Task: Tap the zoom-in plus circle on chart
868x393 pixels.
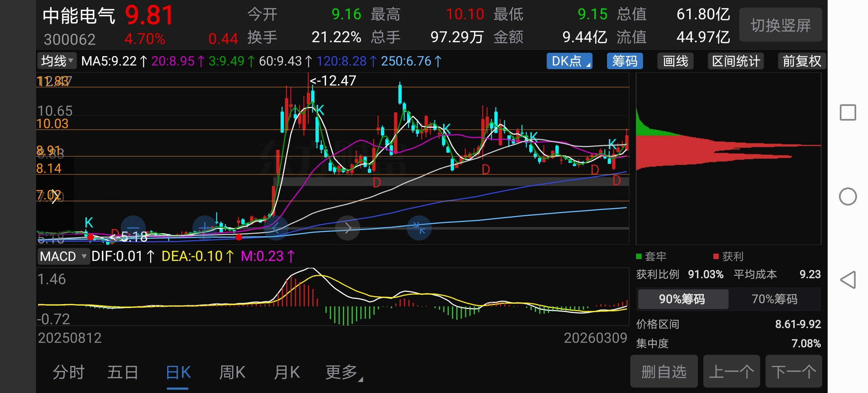Action: (x=205, y=228)
